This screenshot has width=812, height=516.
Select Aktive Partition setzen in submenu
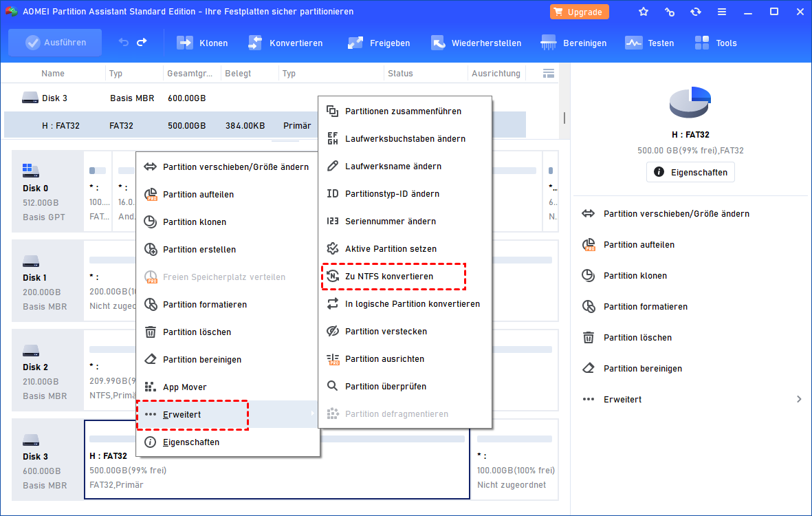(405, 248)
